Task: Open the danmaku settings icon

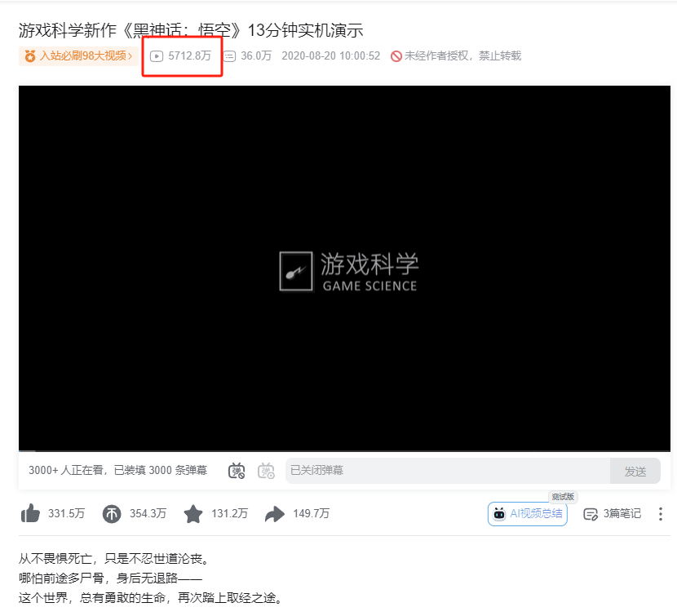Action: pos(266,471)
